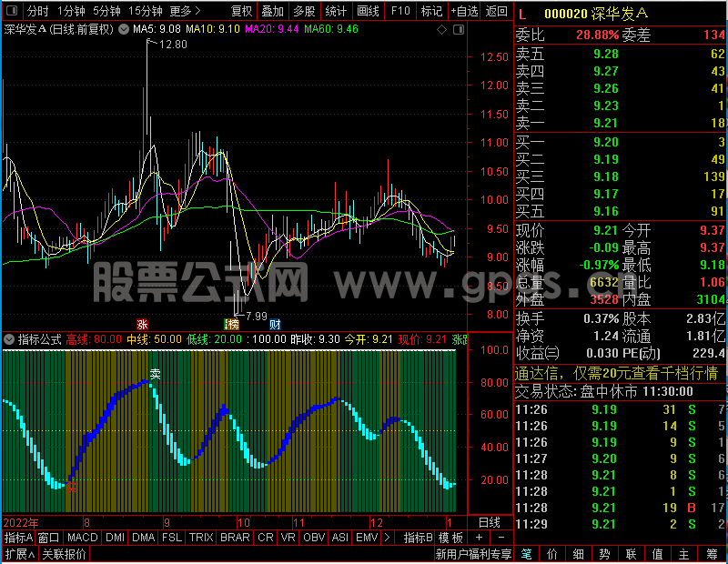The width and height of the screenshot is (728, 564).
Task: Click the 买一 price 9.20
Action: click(x=606, y=142)
